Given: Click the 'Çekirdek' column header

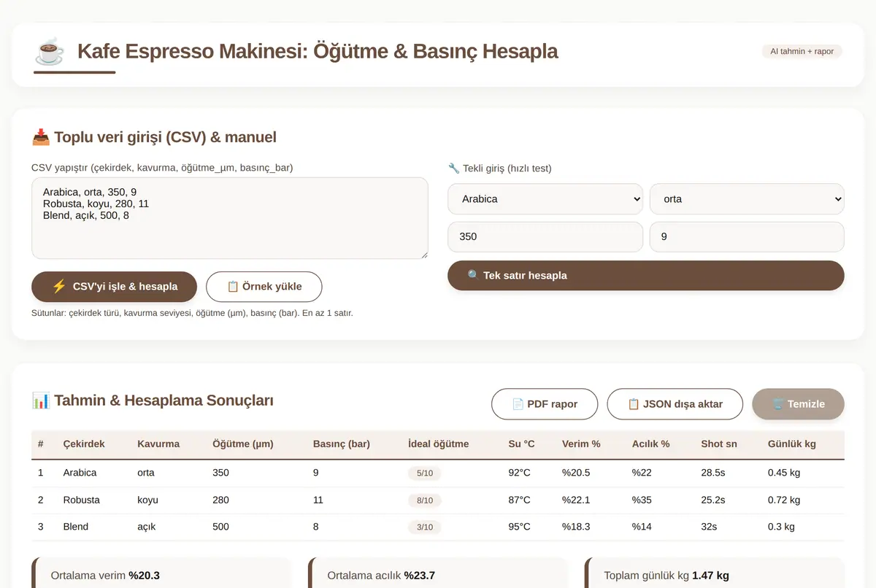Looking at the screenshot, I should pyautogui.click(x=84, y=444).
